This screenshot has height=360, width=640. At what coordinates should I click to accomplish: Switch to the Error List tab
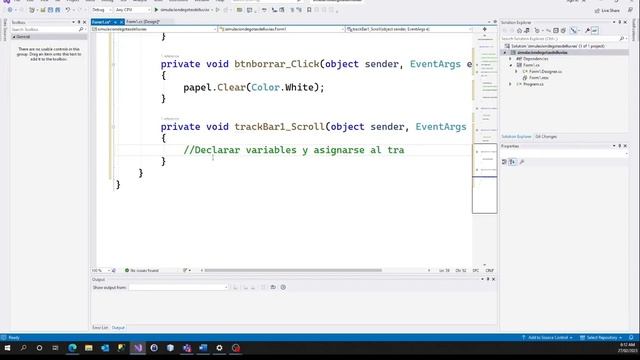click(x=100, y=328)
